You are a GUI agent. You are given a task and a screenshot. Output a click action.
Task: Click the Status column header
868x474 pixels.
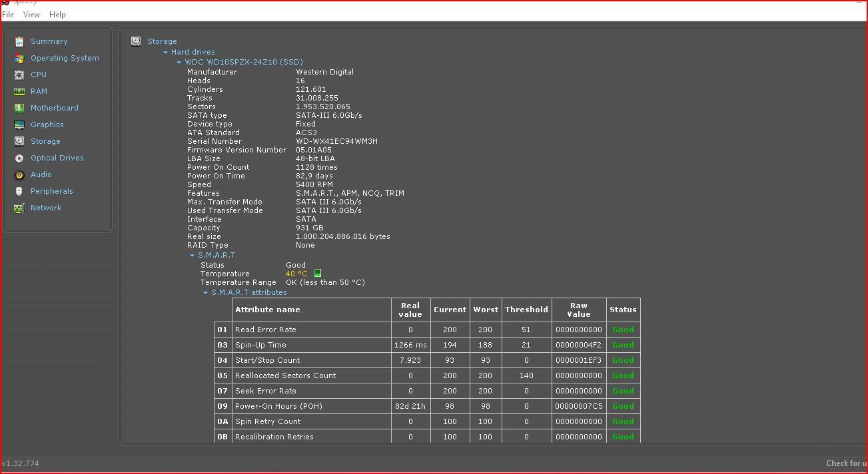pyautogui.click(x=623, y=310)
